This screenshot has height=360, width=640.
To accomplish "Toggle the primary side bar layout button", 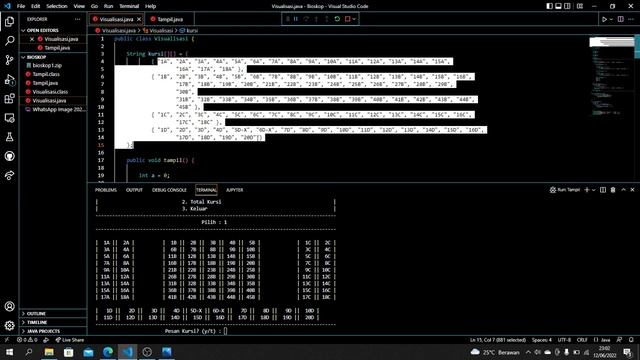I will [549, 6].
